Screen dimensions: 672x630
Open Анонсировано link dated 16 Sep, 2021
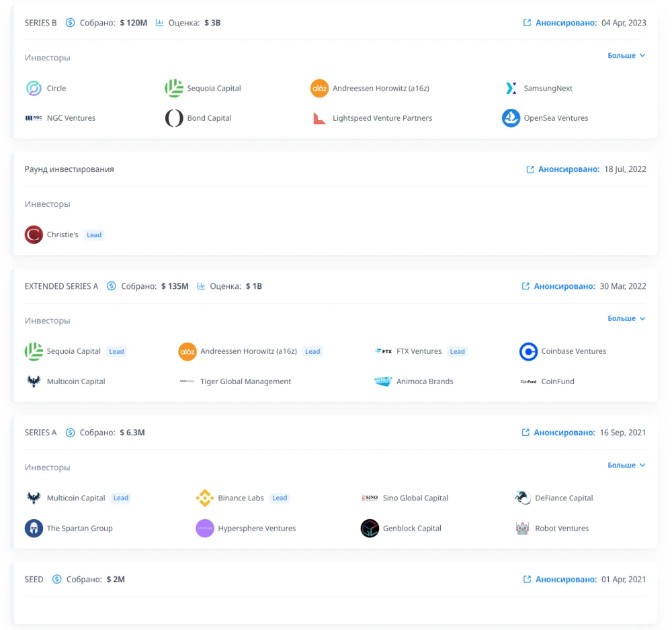[x=564, y=433]
